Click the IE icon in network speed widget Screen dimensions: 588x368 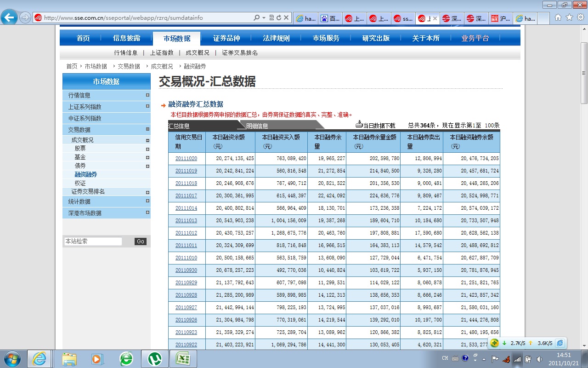coord(560,343)
